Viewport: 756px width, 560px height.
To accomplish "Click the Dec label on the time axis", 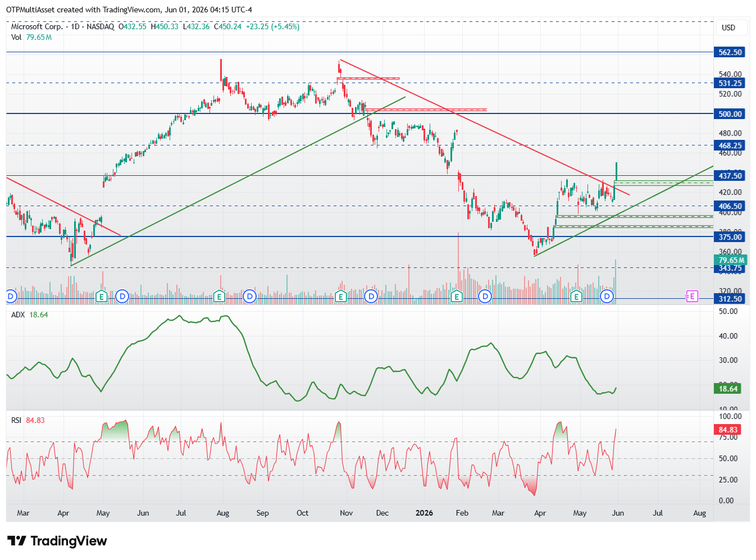I will tap(382, 513).
